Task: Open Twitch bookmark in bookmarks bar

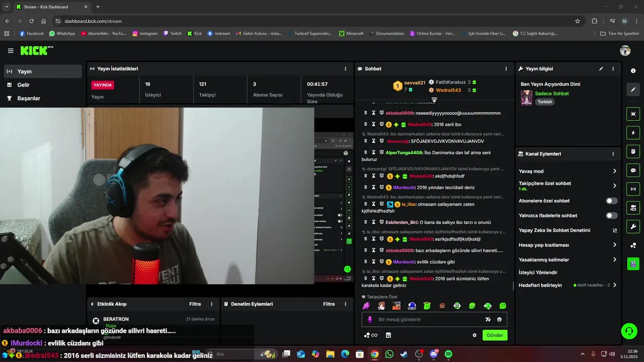Action: tap(173, 34)
